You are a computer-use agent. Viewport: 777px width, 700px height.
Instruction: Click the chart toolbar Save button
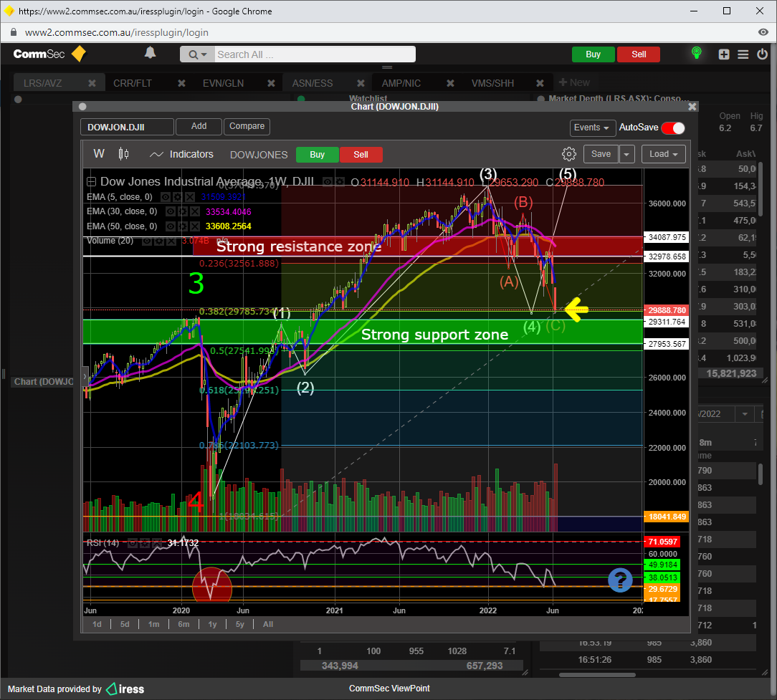click(601, 154)
